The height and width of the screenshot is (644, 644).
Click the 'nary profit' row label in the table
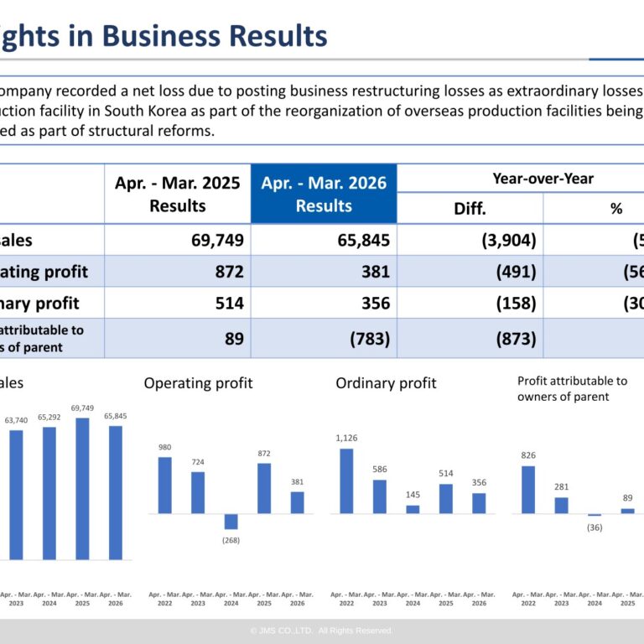point(39,304)
